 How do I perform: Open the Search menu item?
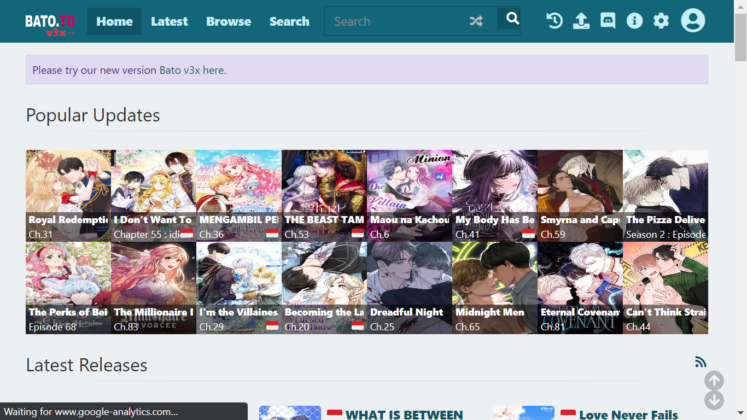pos(289,21)
